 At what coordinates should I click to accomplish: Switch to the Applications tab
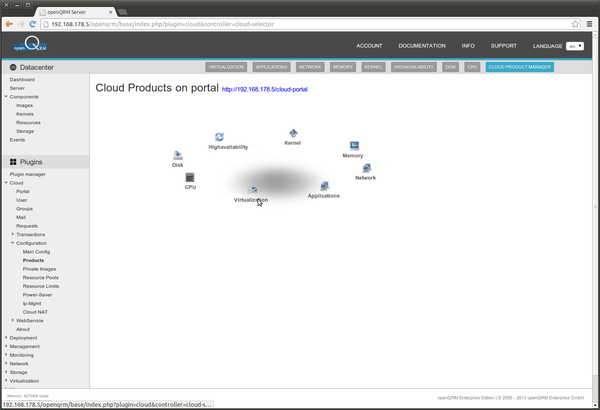[271, 67]
